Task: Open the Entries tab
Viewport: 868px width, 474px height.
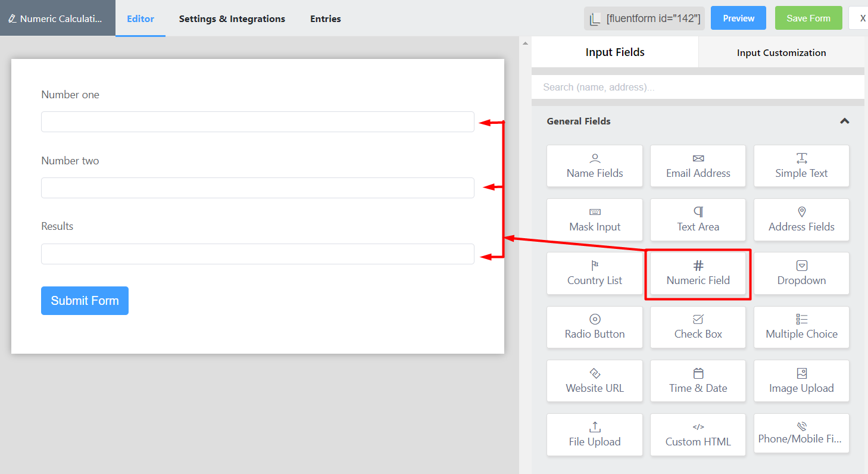Action: point(326,19)
